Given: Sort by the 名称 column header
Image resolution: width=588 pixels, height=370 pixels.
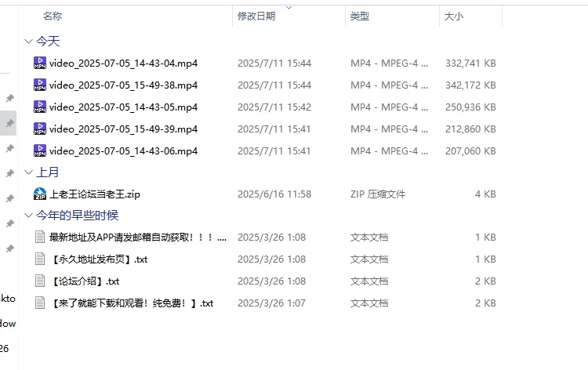Looking at the screenshot, I should 53,16.
